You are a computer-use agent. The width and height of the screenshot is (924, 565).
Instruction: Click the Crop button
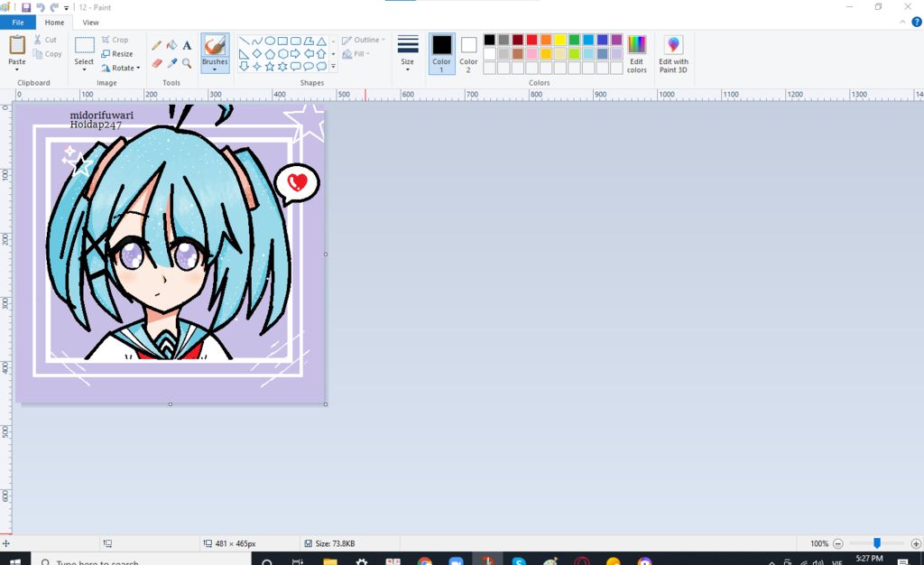pyautogui.click(x=115, y=40)
